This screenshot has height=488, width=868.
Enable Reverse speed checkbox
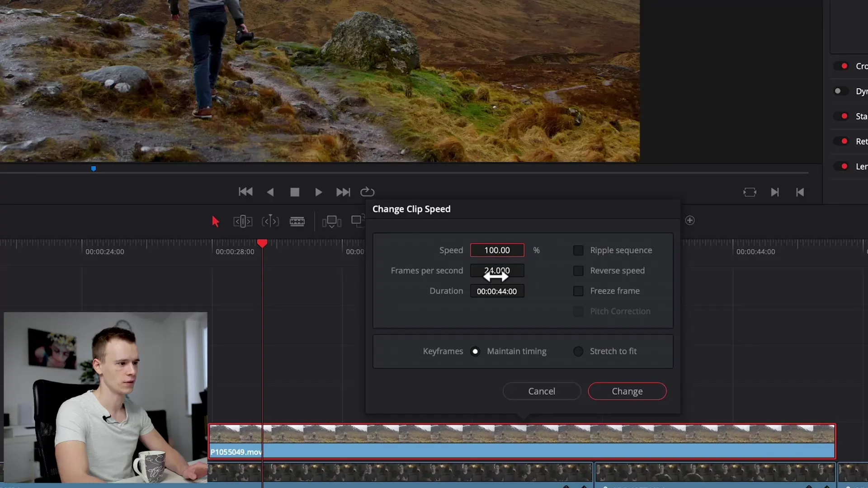(578, 271)
